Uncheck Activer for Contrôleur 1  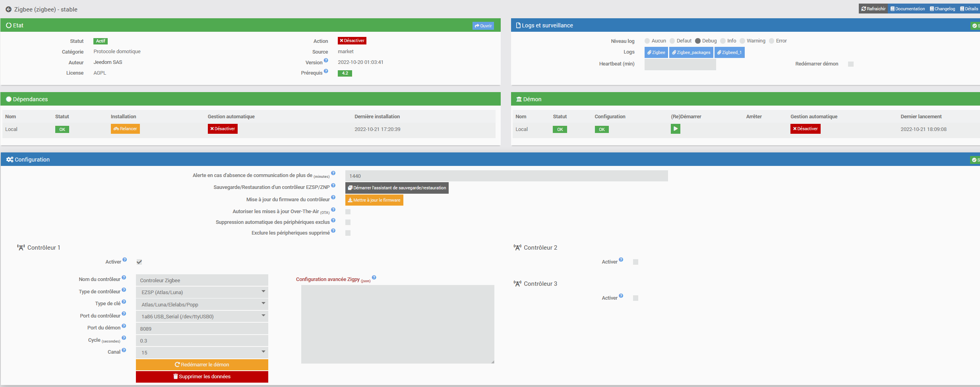click(x=139, y=262)
